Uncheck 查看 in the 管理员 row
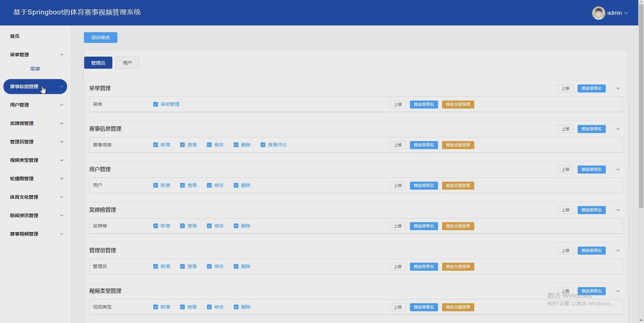 point(182,266)
